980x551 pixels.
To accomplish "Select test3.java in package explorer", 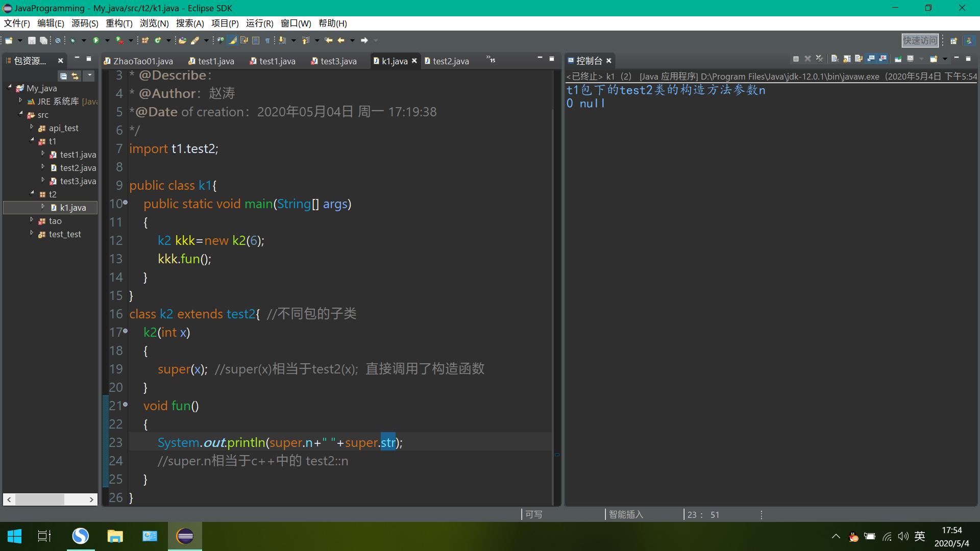I will (72, 181).
